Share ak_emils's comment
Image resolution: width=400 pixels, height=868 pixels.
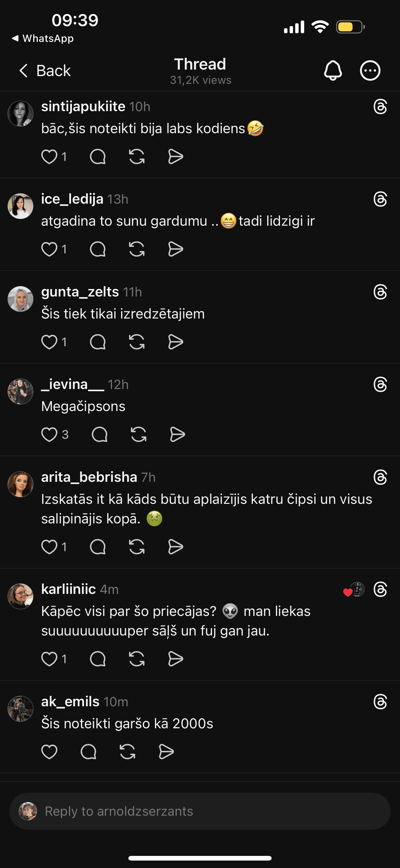click(166, 752)
